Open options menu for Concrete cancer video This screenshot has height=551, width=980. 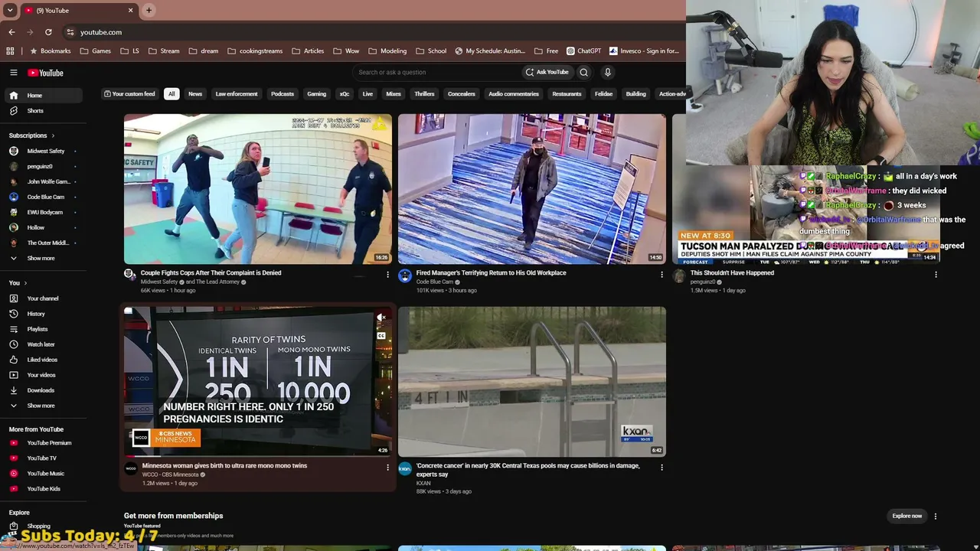tap(661, 468)
